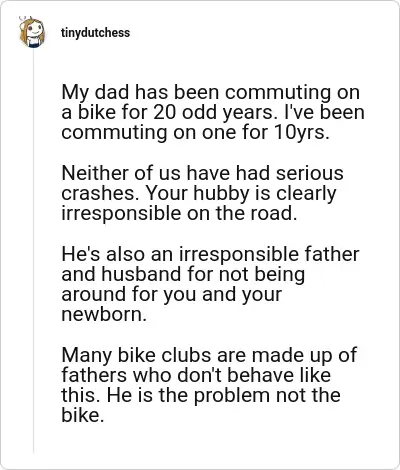Click the line "this. He is the problem not the"
The height and width of the screenshot is (470, 400).
coord(201,396)
